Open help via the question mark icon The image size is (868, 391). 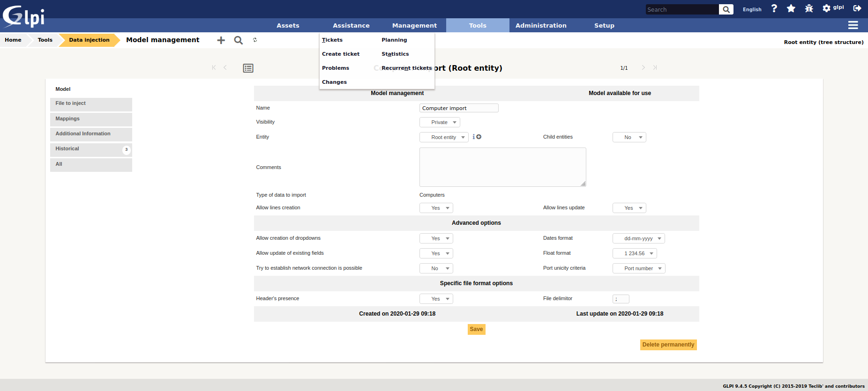[x=774, y=8]
